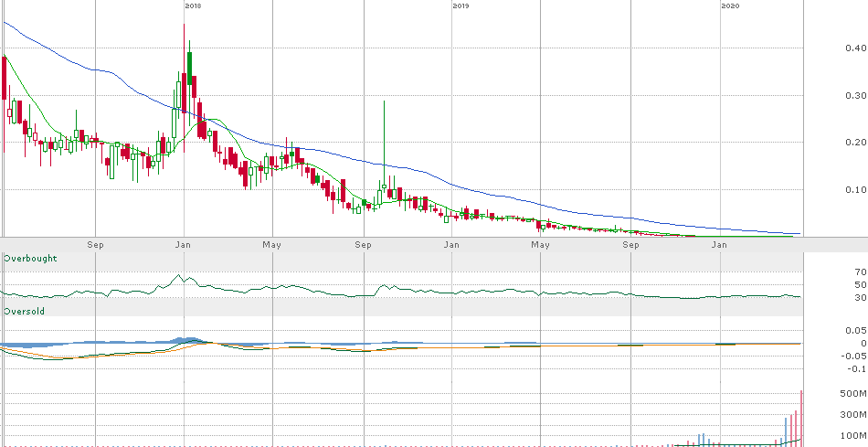The width and height of the screenshot is (868, 447).
Task: Click the Oversold label in RSI panel
Action: coord(24,312)
